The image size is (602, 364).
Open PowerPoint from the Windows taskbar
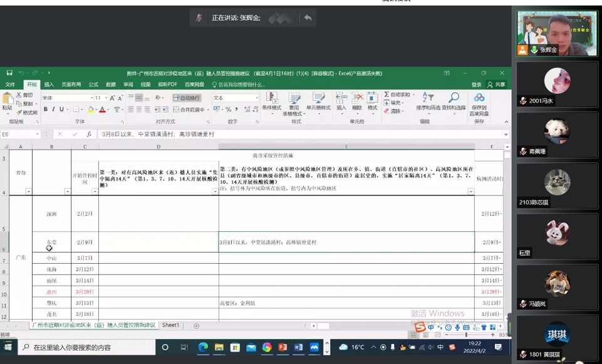(283, 347)
